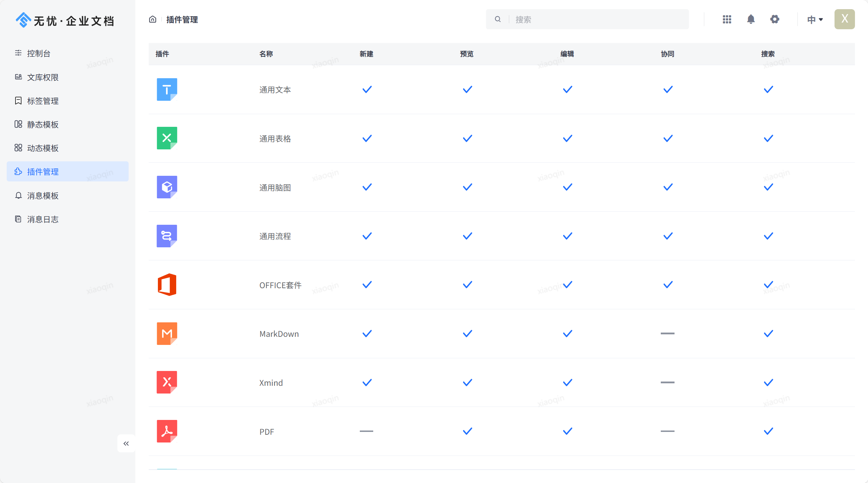Open the settings gear icon
Screen dimensions: 868x483
coord(775,19)
